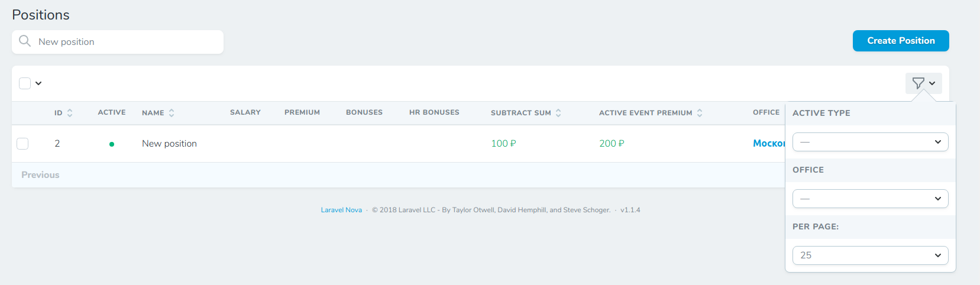Open the Москва office link
Viewport: 980px width, 285px height.
click(x=768, y=144)
